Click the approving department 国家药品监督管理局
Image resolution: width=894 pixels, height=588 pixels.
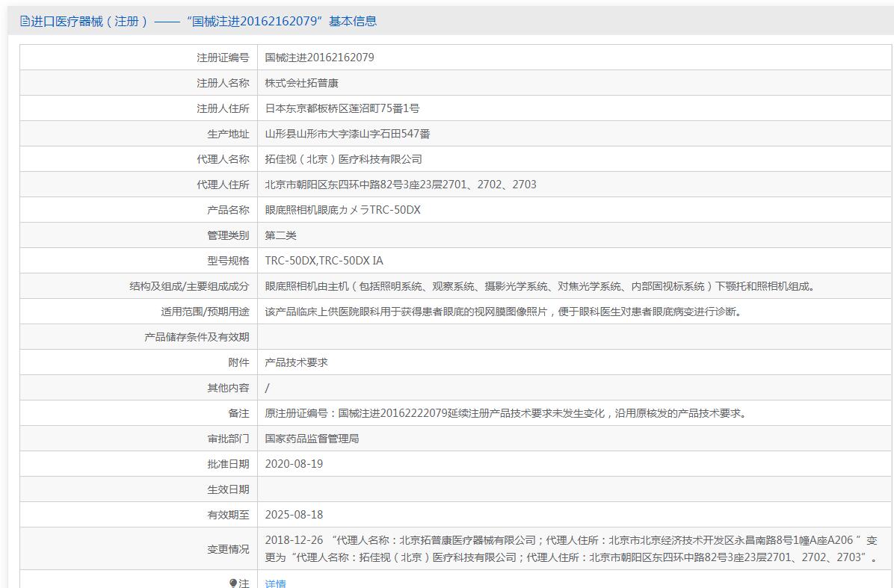tap(312, 439)
